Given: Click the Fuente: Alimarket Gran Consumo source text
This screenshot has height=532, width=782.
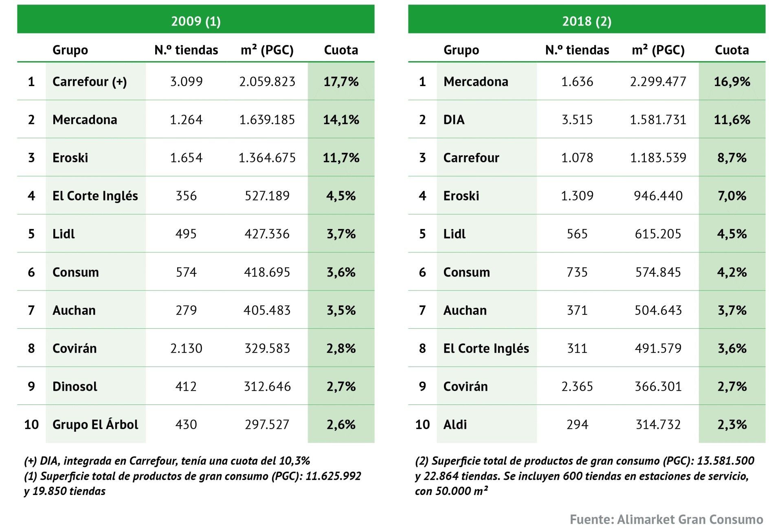Looking at the screenshot, I should point(666,519).
